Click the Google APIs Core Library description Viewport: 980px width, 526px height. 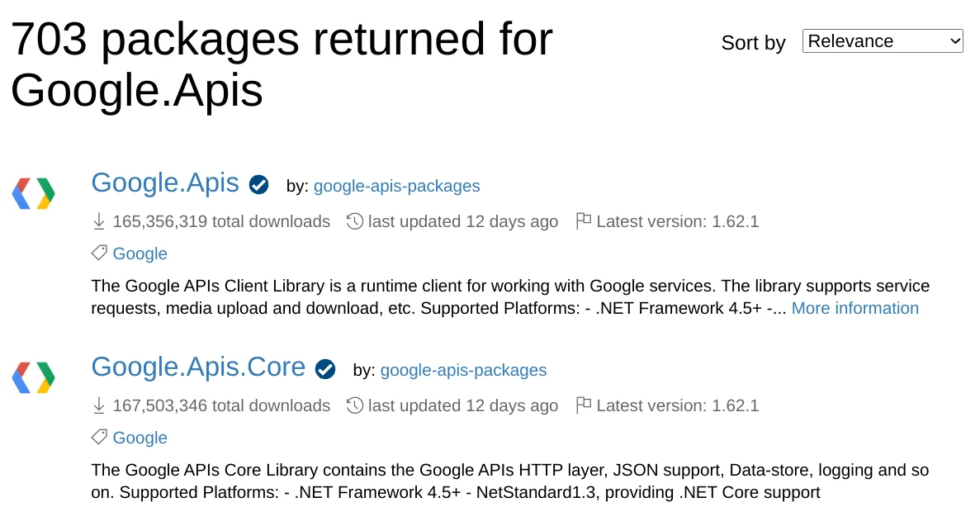(x=510, y=481)
